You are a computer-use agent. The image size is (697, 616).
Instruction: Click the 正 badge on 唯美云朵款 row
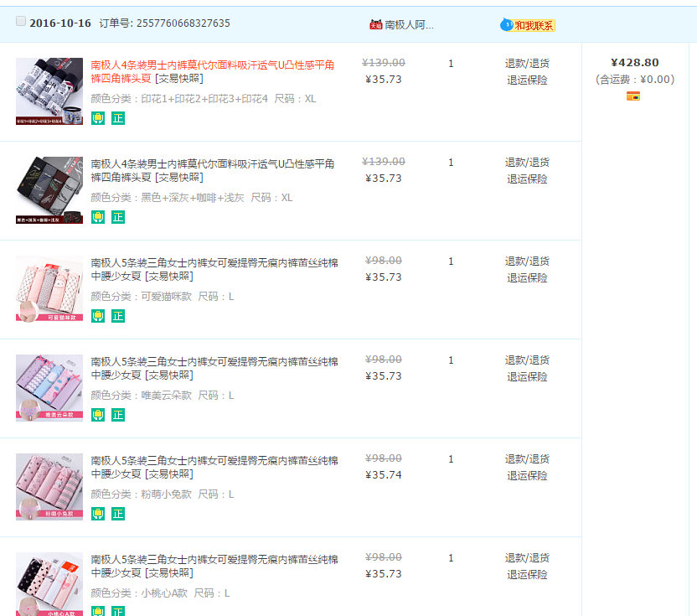pyautogui.click(x=118, y=415)
